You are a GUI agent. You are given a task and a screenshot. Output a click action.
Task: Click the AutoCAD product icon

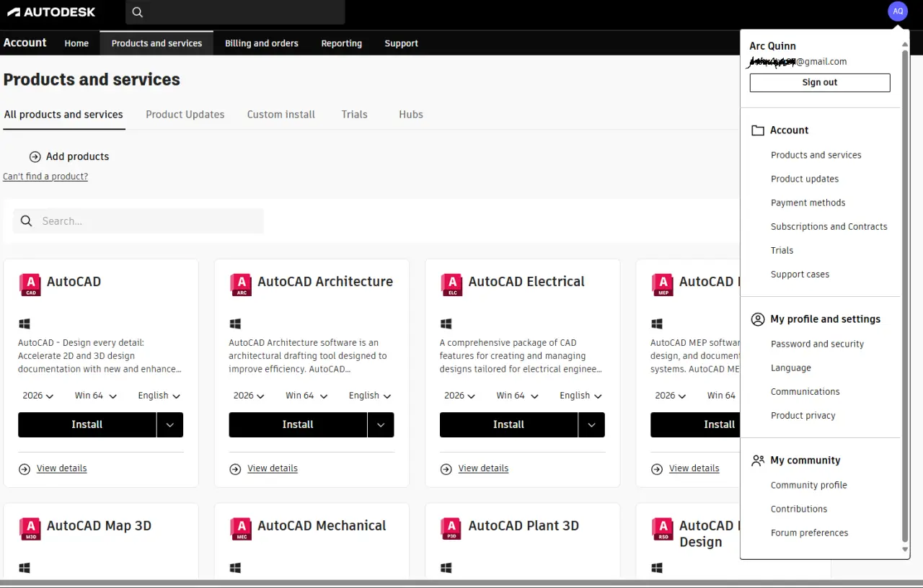(30, 285)
